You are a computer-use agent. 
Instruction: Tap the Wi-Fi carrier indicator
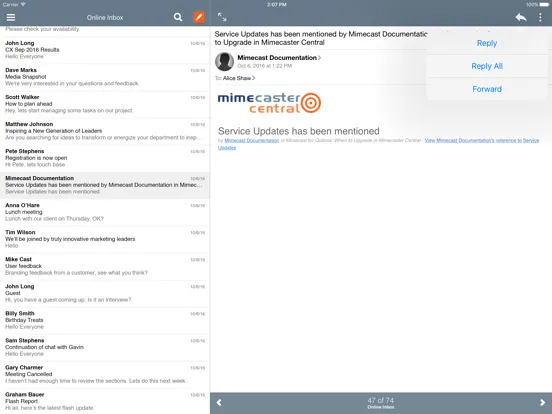(14, 5)
